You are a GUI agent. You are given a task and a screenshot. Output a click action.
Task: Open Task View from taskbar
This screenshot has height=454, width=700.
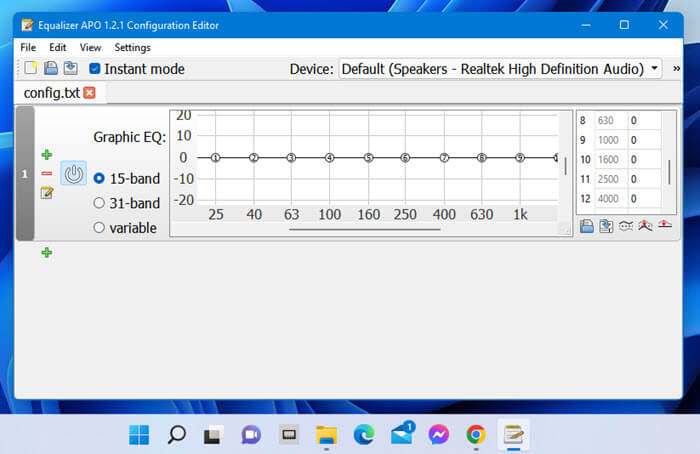pos(213,435)
